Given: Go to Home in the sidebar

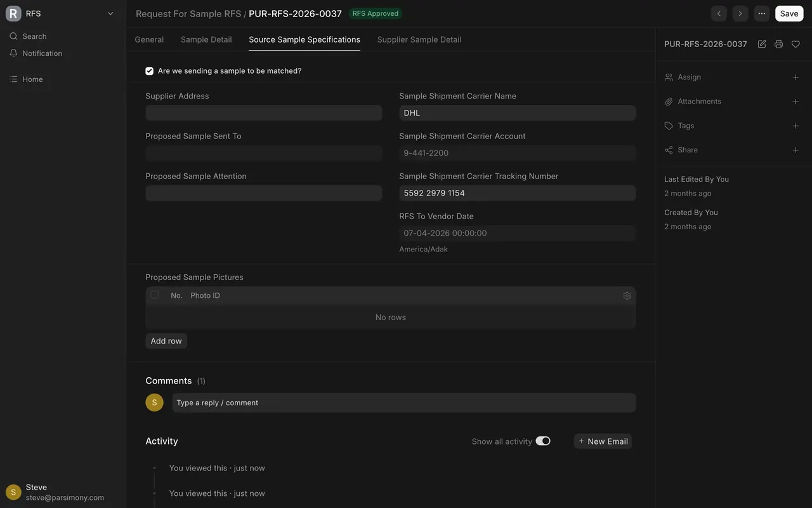Looking at the screenshot, I should click(x=63, y=79).
